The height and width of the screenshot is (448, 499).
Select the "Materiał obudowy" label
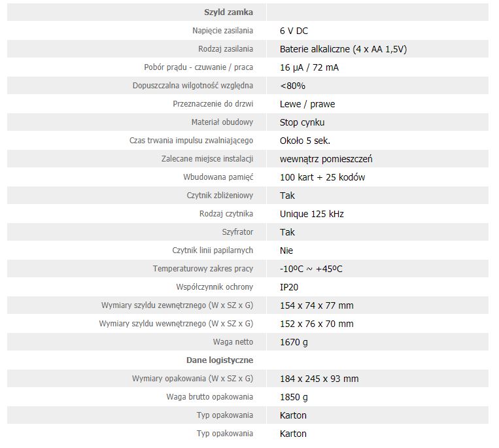222,122
